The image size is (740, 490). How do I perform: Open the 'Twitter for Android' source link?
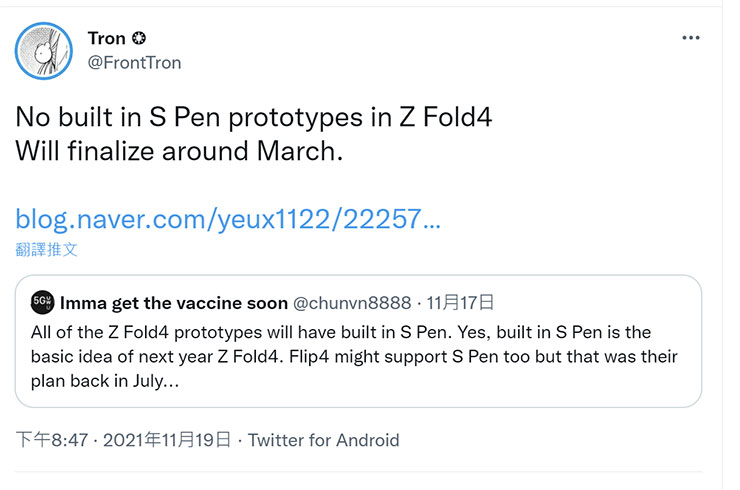point(323,440)
